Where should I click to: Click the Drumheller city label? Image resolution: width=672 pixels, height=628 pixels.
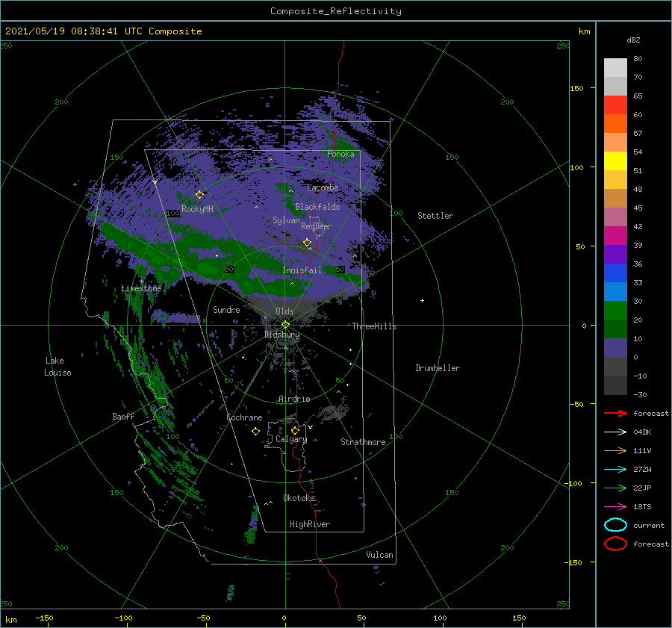point(438,368)
